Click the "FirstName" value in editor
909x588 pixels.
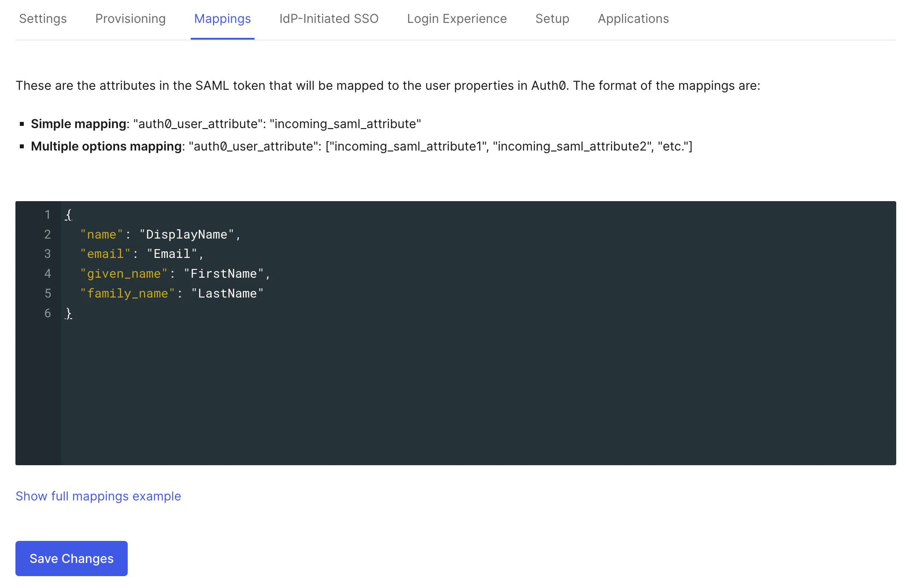[224, 274]
